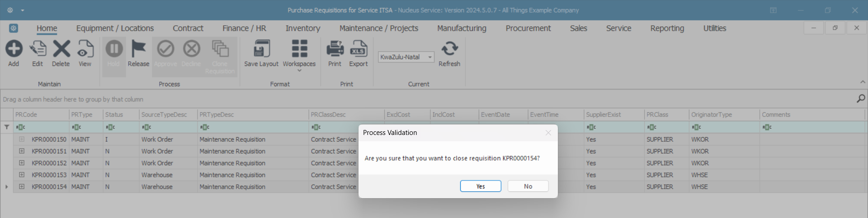Viewport: 868px width, 218px height.
Task: Click the Refresh icon
Action: 449,49
